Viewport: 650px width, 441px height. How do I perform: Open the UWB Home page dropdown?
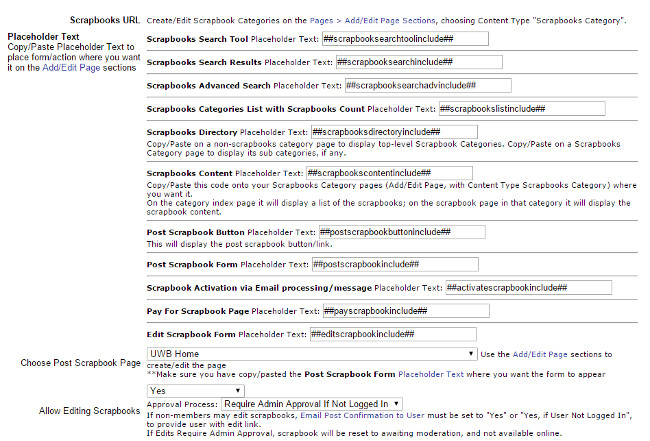point(311,354)
